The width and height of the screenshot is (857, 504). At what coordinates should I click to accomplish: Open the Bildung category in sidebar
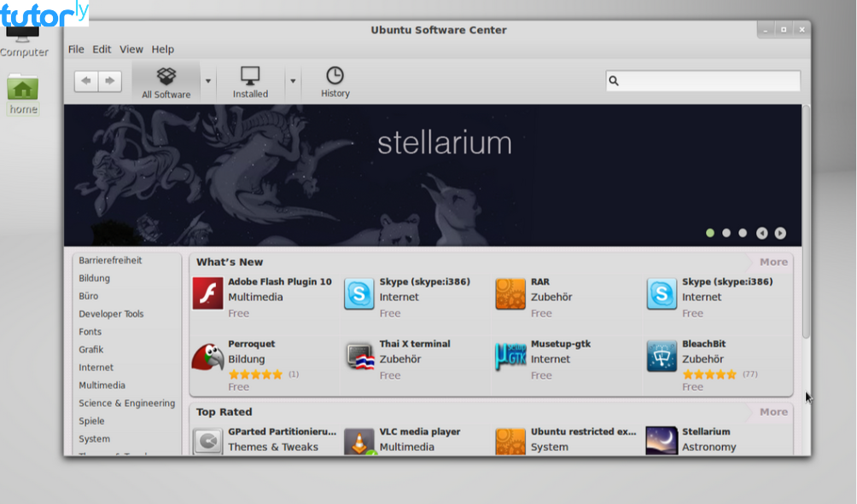[94, 279]
